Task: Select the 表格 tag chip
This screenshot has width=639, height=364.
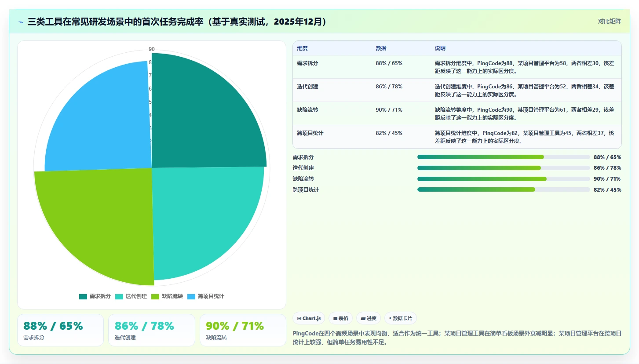Action: (340, 318)
